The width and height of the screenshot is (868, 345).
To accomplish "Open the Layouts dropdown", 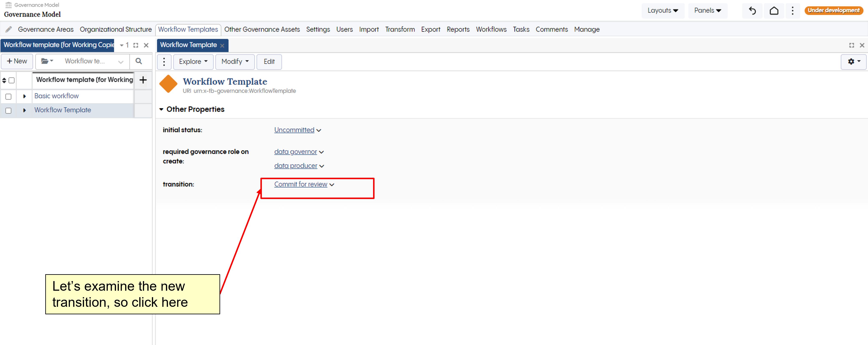I will point(662,10).
